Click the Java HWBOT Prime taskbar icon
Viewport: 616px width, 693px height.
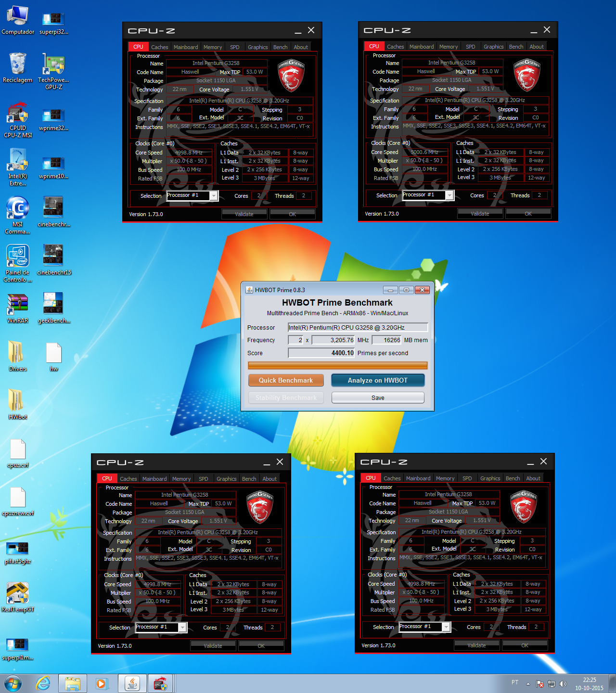tap(132, 683)
